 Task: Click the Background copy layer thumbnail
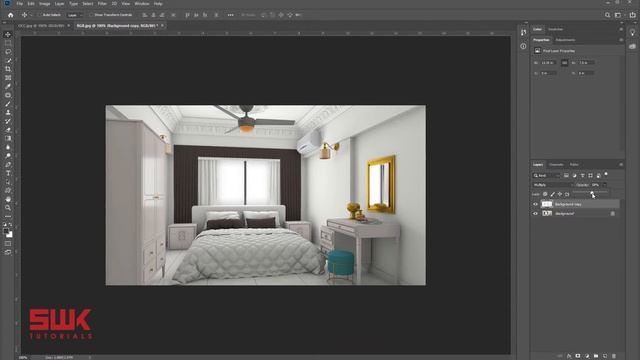click(547, 204)
